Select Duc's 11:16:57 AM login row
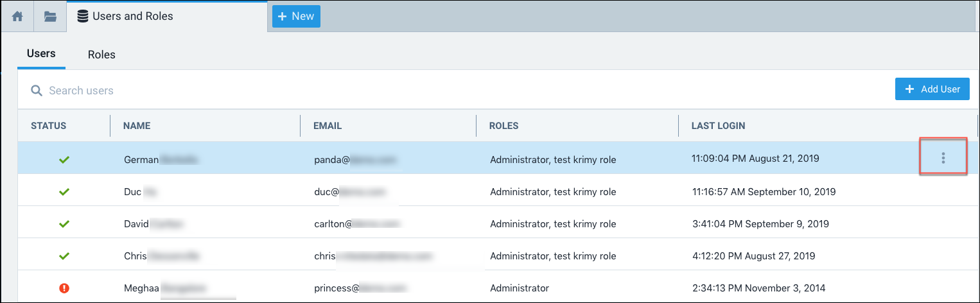 click(763, 191)
